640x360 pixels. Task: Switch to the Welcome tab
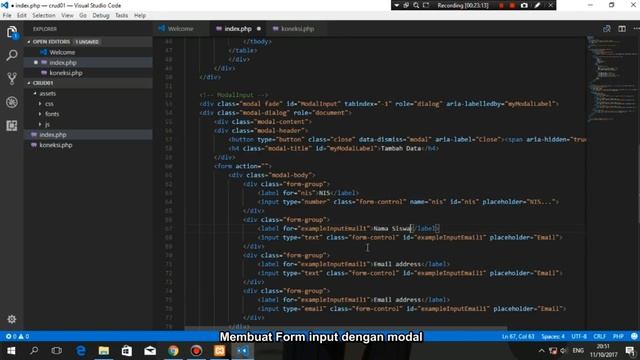tap(181, 29)
